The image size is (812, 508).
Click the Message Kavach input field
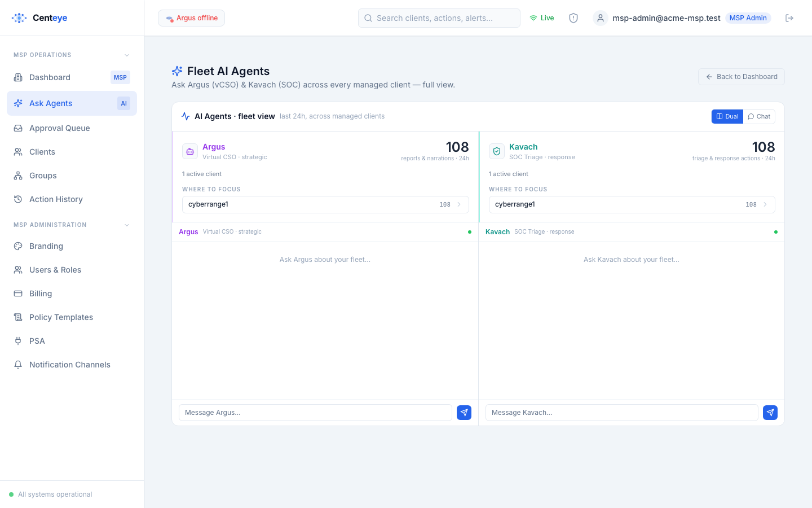621,413
